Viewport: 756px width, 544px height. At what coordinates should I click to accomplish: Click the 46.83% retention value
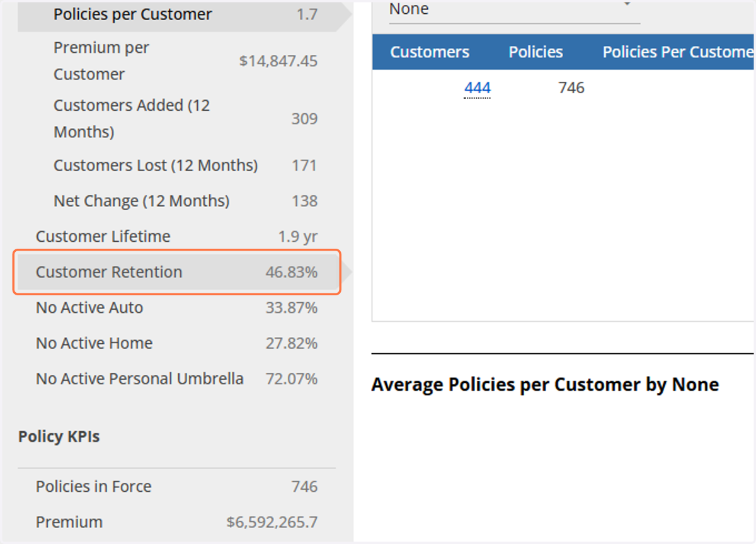(292, 272)
